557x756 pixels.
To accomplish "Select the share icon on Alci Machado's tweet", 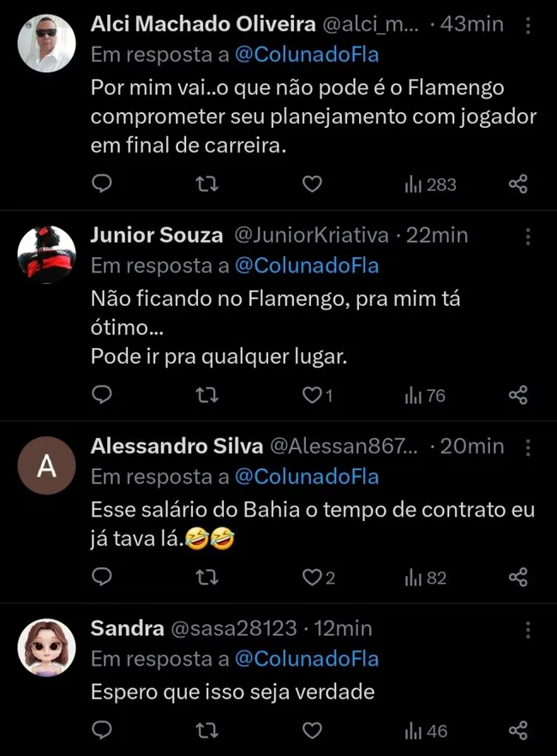I will (x=518, y=183).
